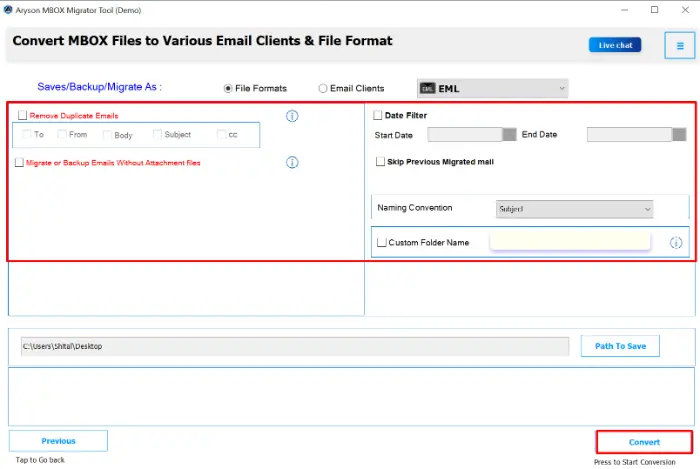Tick the From duplicate filter checkbox
This screenshot has height=469, width=700.
pos(62,134)
